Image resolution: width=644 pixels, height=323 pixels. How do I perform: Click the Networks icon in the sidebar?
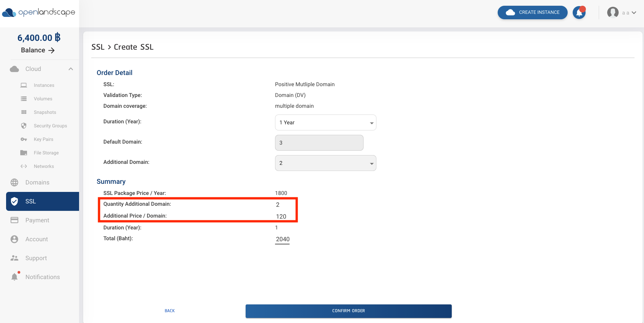coord(24,166)
